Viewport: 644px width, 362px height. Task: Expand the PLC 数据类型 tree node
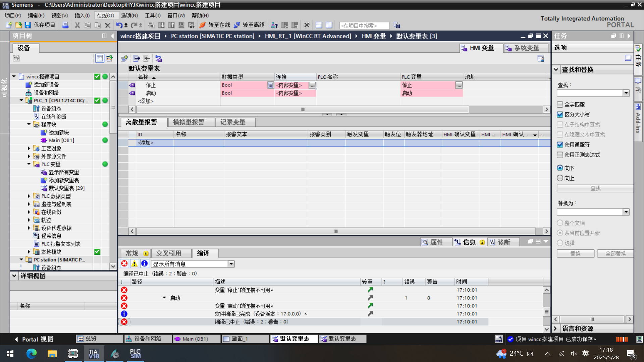(29, 196)
